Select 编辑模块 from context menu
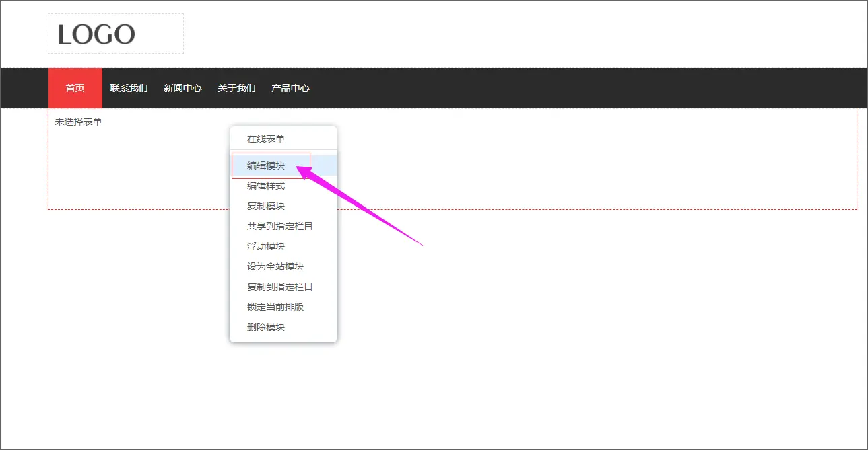Viewport: 868px width, 450px height. tap(266, 165)
